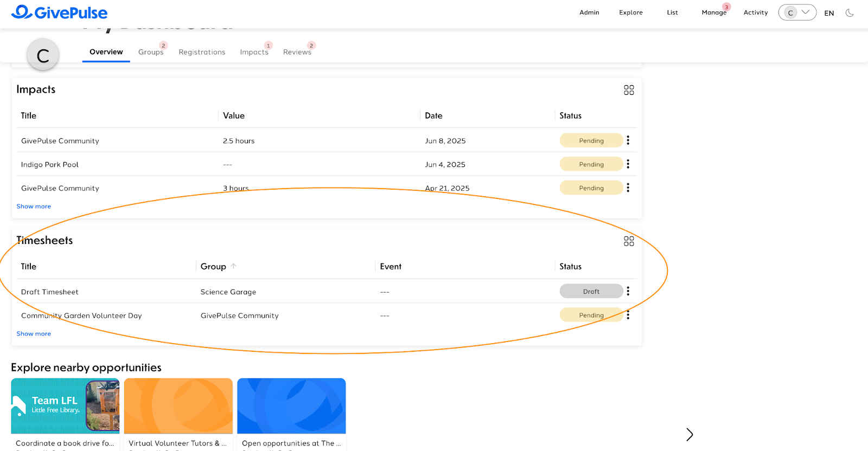Open the GivePulse home logo

click(x=59, y=12)
